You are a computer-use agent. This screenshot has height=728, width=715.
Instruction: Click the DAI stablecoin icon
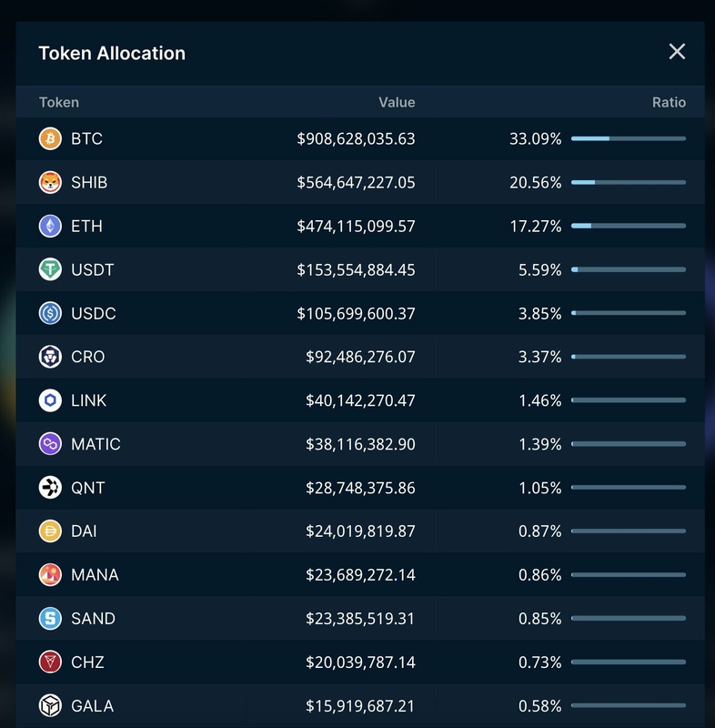pos(50,531)
